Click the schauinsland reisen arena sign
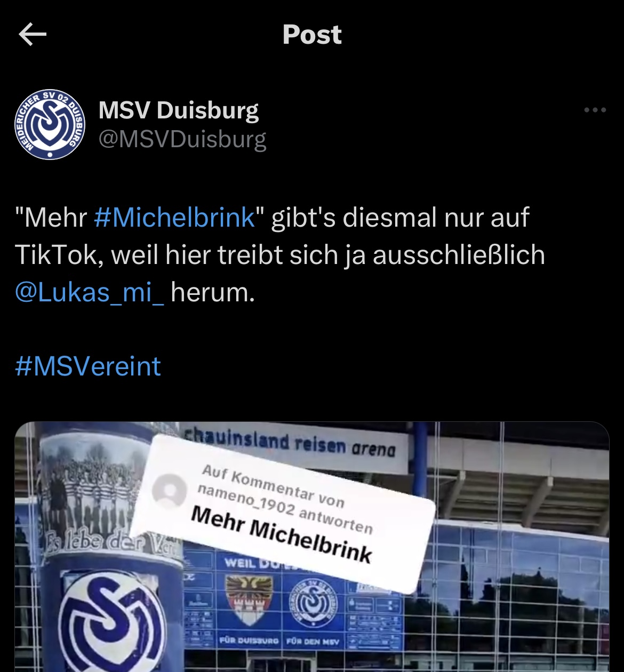Viewport: 624px width, 672px height. pyautogui.click(x=291, y=444)
